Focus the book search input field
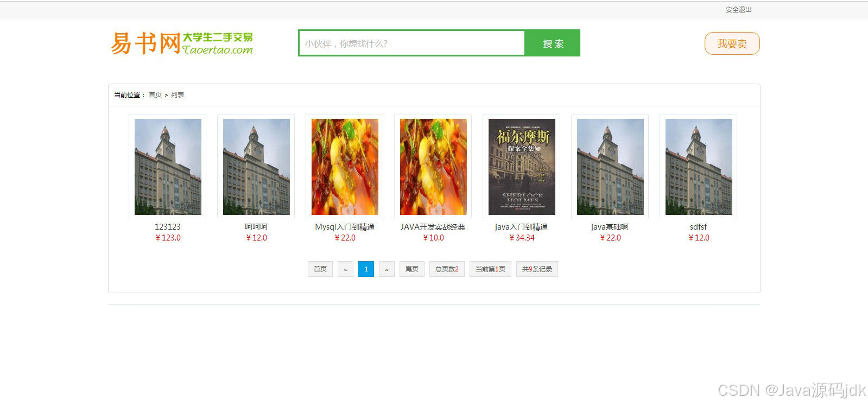The height and width of the screenshot is (405, 868). pyautogui.click(x=412, y=43)
